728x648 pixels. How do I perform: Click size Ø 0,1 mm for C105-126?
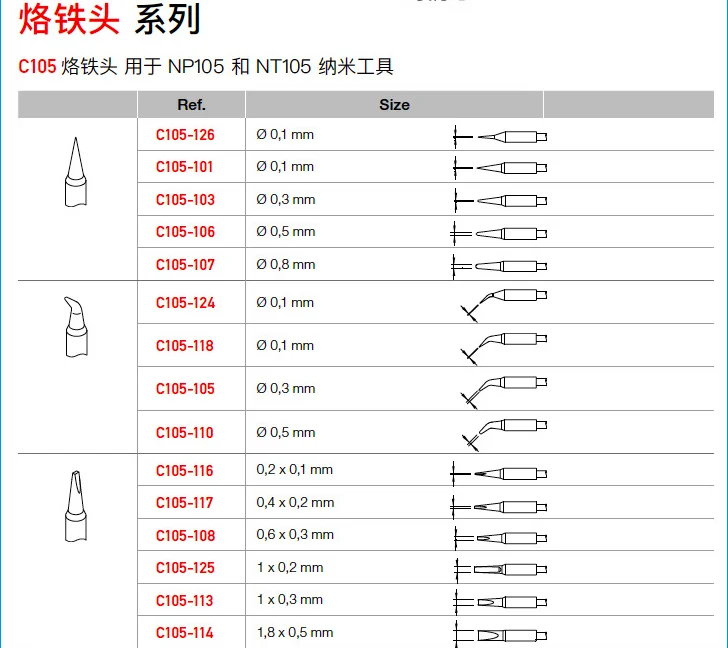[x=285, y=135]
